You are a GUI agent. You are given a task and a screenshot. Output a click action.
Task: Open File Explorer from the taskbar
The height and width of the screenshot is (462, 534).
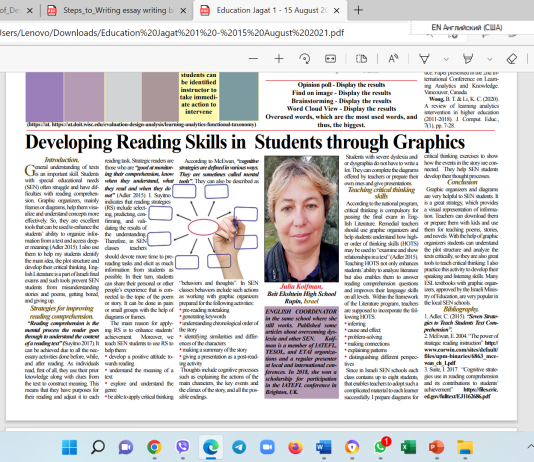coord(465,447)
